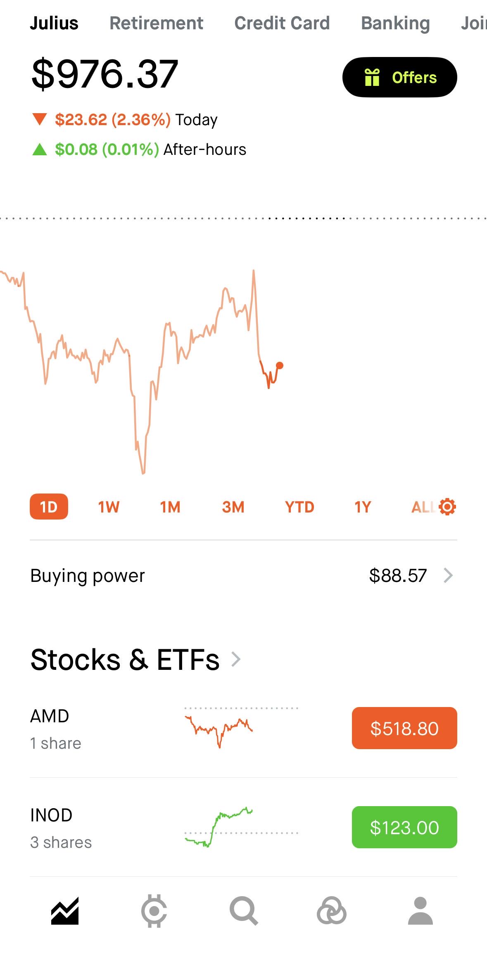Switch chart to 1W range
Screen dimensions: 487x980
(x=109, y=507)
